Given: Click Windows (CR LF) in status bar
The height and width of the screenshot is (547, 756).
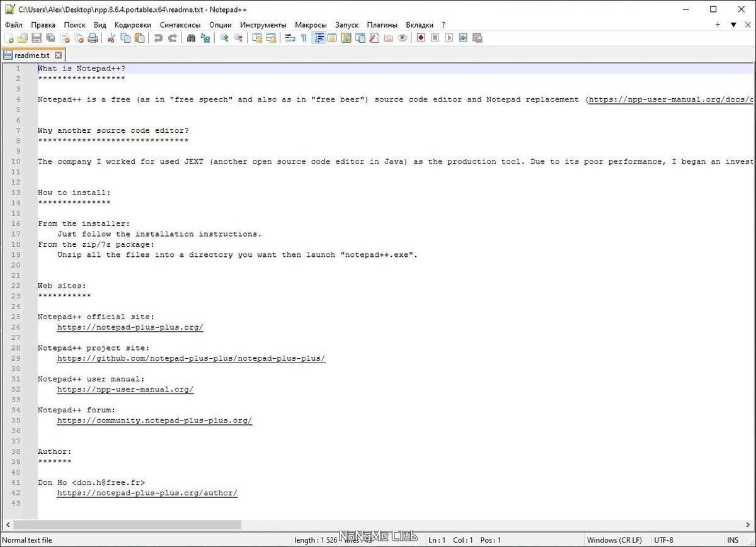Looking at the screenshot, I should (x=614, y=540).
